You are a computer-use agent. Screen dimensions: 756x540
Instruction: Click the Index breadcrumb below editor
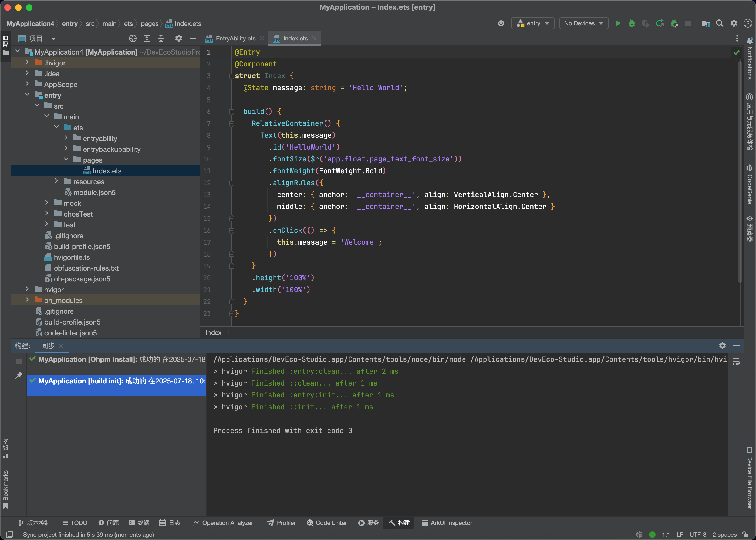coord(214,333)
